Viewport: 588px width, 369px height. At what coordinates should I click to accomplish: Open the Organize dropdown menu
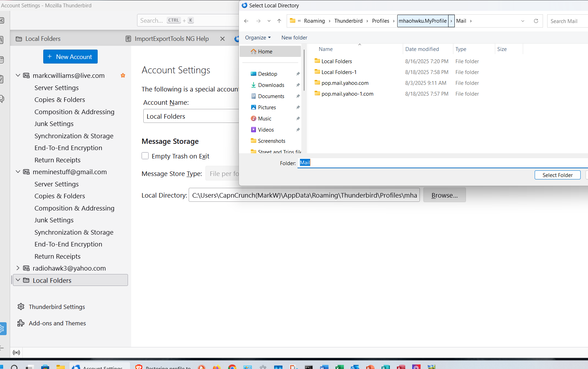point(258,38)
